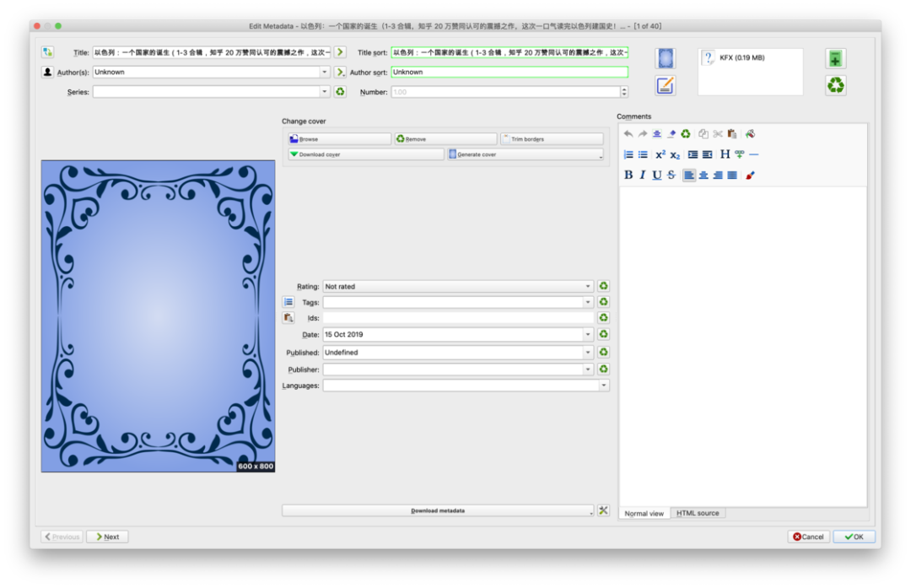The width and height of the screenshot is (911, 588).
Task: Paste identifier icon beside Ids
Action: tap(288, 318)
